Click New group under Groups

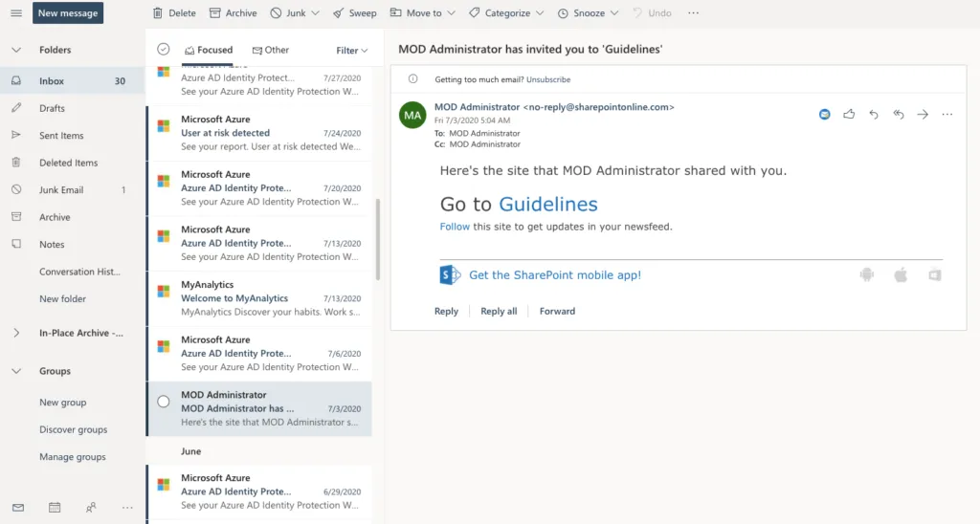pos(62,403)
